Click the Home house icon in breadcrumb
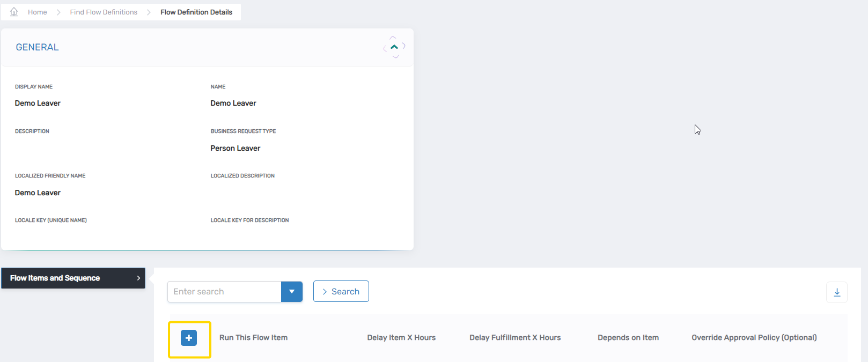 14,12
